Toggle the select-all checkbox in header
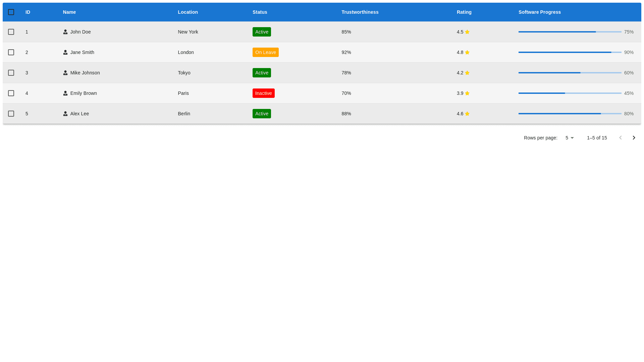The image size is (644, 362). click(x=11, y=12)
